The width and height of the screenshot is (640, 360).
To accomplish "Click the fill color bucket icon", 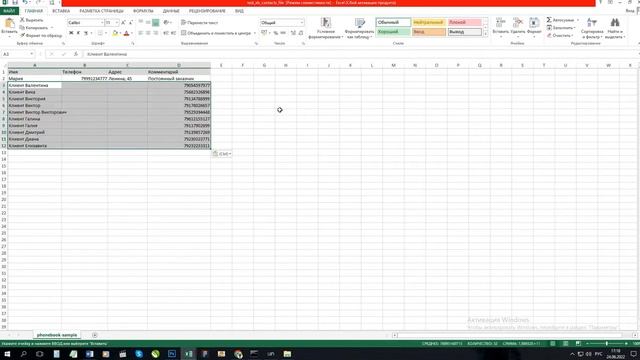I will pos(115,33).
